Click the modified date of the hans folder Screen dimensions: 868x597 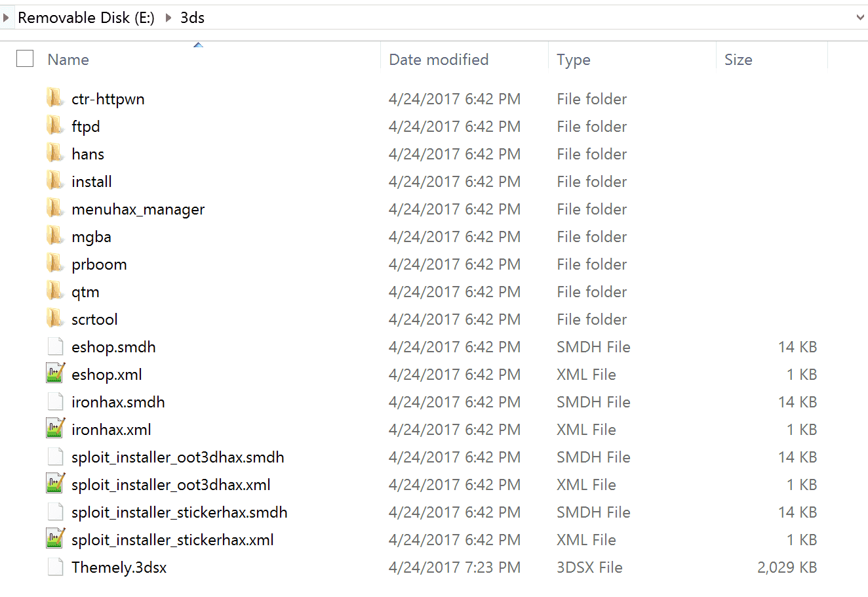454,154
